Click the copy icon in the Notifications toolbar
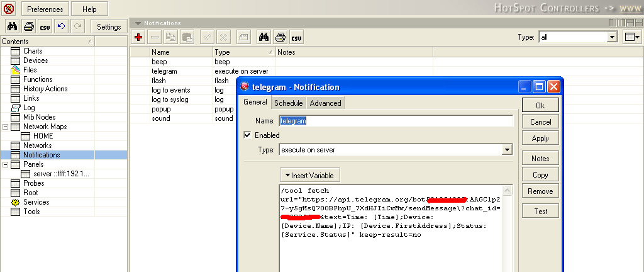The height and width of the screenshot is (272, 644). point(171,37)
